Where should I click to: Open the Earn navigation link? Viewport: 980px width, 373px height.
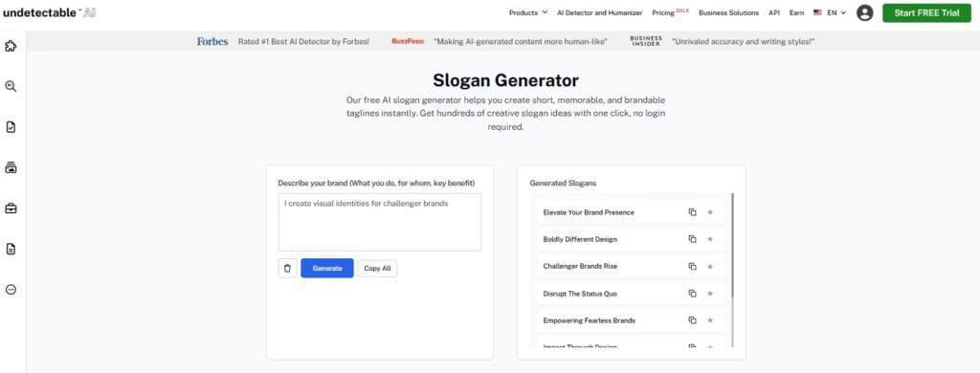796,12
